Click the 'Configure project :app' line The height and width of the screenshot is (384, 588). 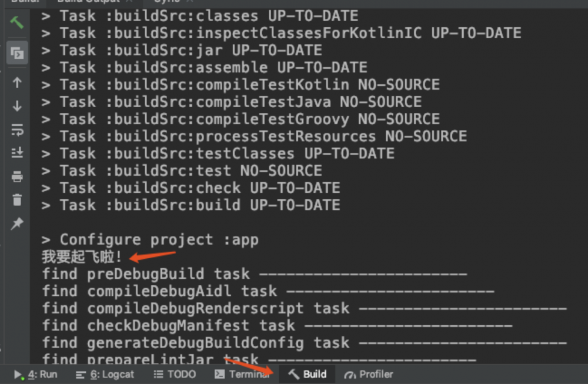(x=151, y=239)
